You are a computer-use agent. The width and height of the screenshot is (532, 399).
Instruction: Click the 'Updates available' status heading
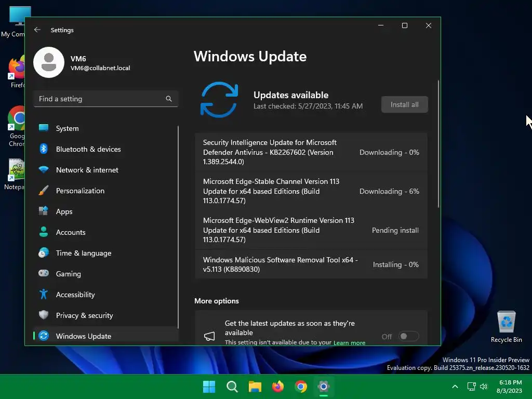(x=291, y=95)
